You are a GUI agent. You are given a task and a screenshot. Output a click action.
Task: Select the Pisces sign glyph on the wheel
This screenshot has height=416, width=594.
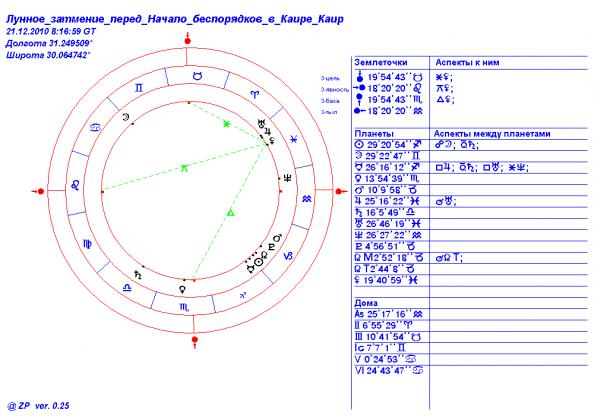(294, 139)
